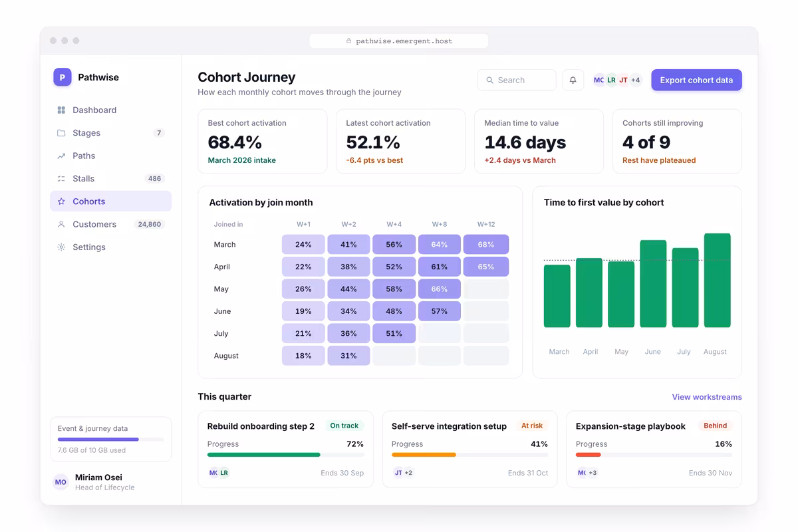The width and height of the screenshot is (798, 532).
Task: Click the Median time to value card
Action: [x=539, y=142]
